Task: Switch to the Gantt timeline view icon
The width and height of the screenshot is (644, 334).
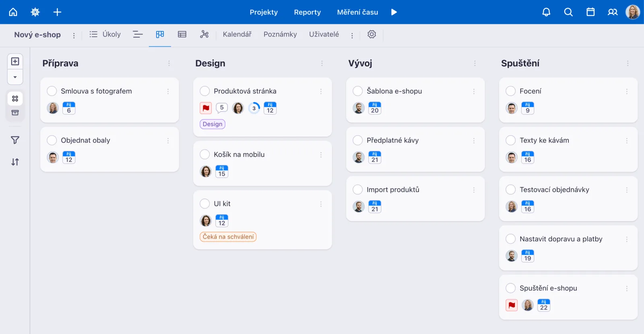Action: tap(138, 35)
